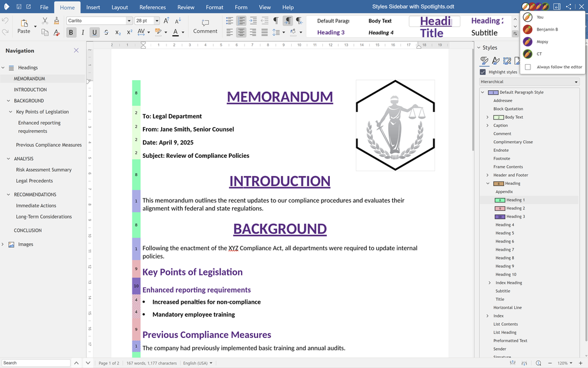Click the Reset zoom magnifier icon
Image resolution: width=588 pixels, height=368 pixels.
point(538,363)
